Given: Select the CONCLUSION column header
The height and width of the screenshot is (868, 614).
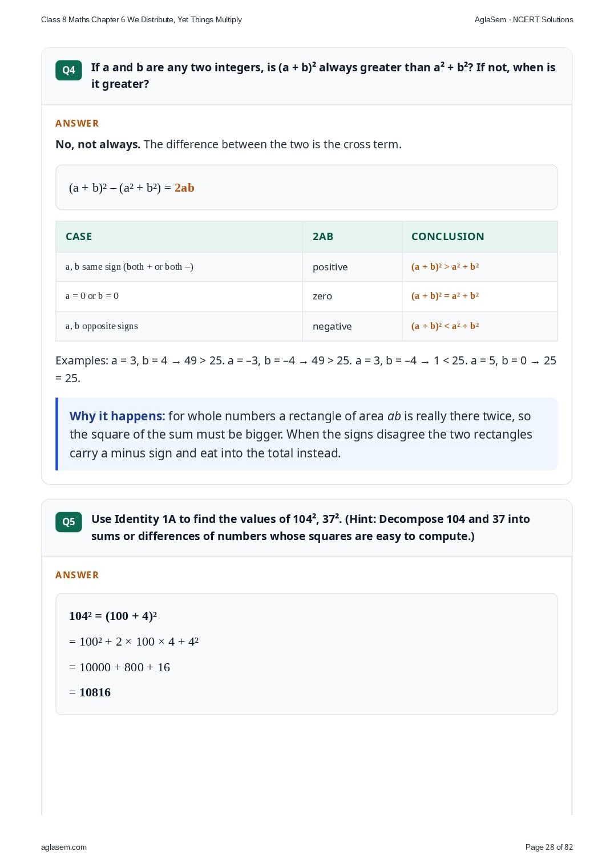Looking at the screenshot, I should [448, 237].
